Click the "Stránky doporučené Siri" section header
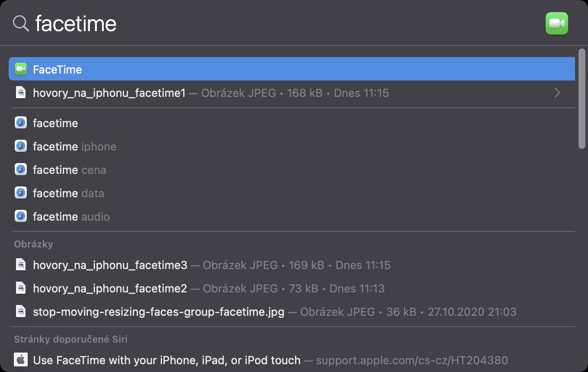The height and width of the screenshot is (372, 588). [x=70, y=339]
